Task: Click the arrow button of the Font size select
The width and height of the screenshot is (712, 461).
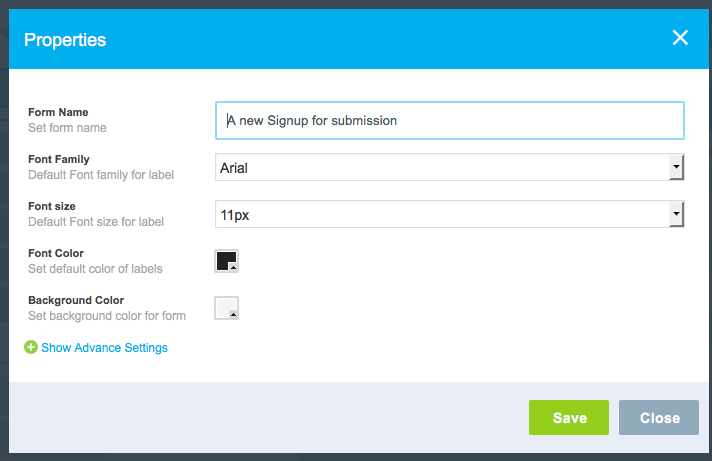Action: pos(676,214)
